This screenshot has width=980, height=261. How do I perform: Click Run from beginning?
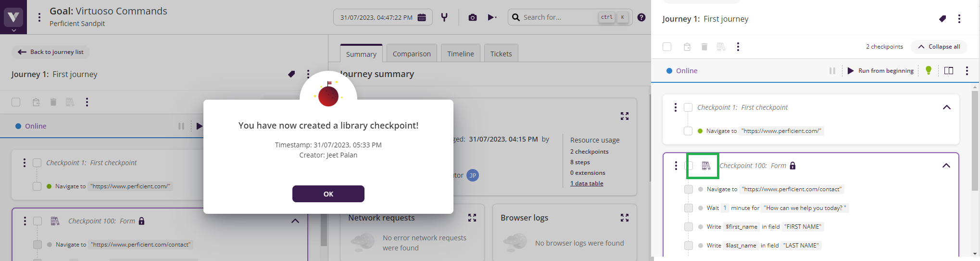tap(880, 71)
